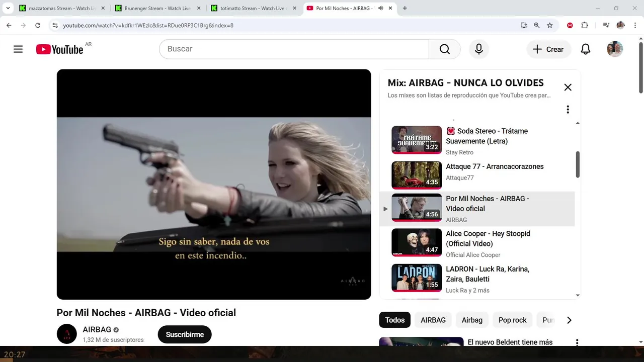This screenshot has height=362, width=644.
Task: Click '1,32 M de suscriptores' text
Action: (x=113, y=340)
